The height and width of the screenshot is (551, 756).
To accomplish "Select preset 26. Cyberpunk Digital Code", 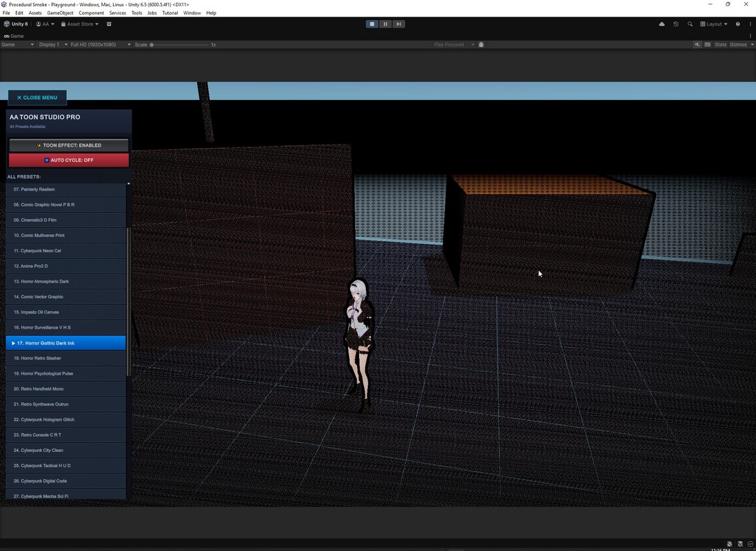I will point(65,481).
